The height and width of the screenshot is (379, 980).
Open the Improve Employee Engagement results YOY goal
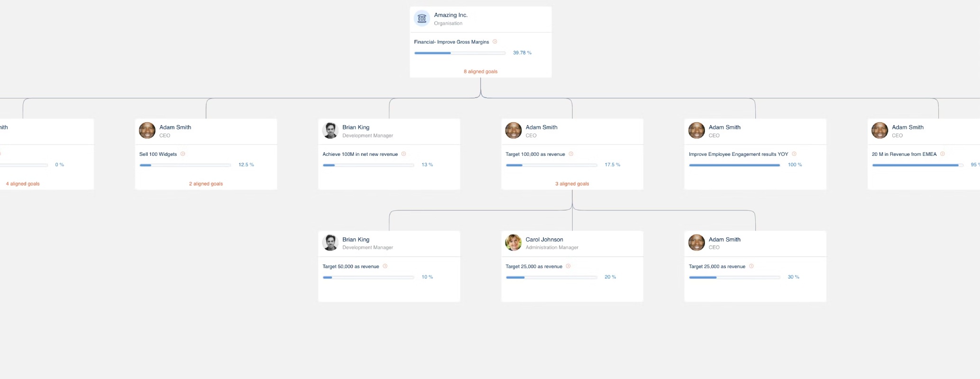(739, 154)
